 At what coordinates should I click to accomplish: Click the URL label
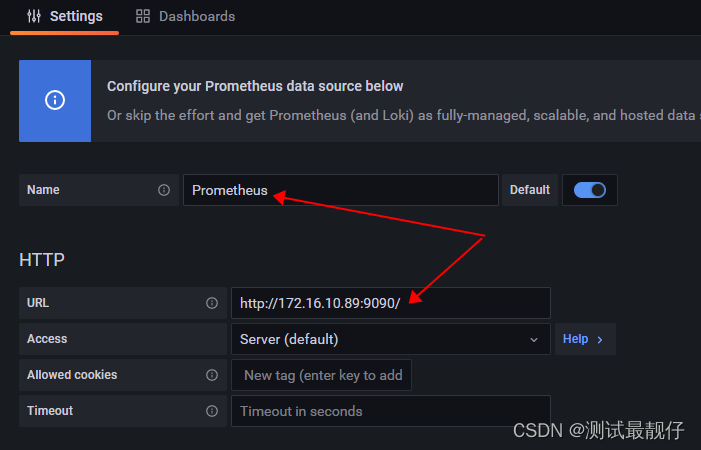pos(38,303)
